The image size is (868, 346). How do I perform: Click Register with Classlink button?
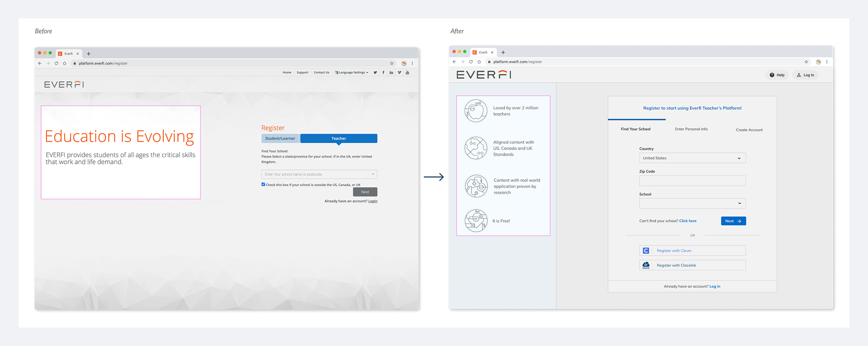pyautogui.click(x=693, y=265)
